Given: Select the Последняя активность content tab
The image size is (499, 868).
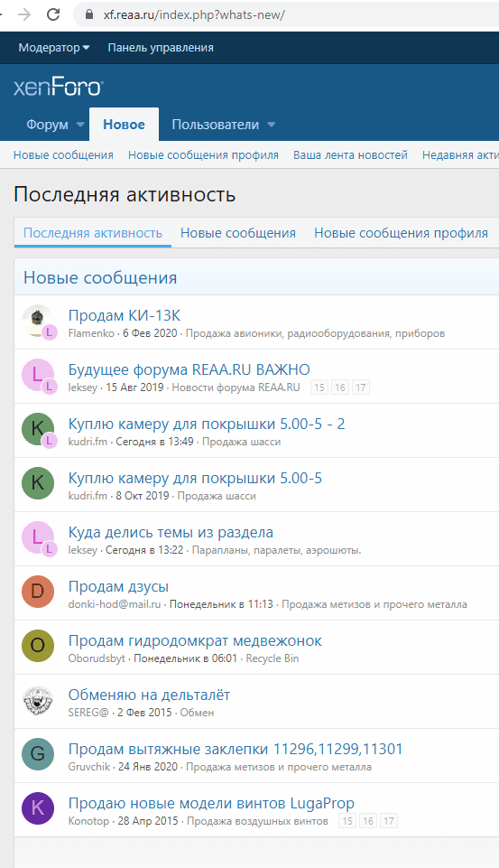Looking at the screenshot, I should (92, 233).
